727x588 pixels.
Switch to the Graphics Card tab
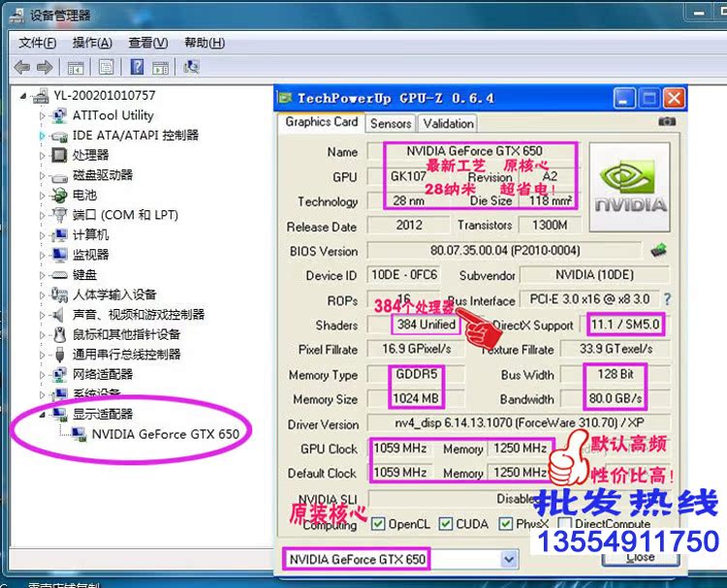click(321, 122)
